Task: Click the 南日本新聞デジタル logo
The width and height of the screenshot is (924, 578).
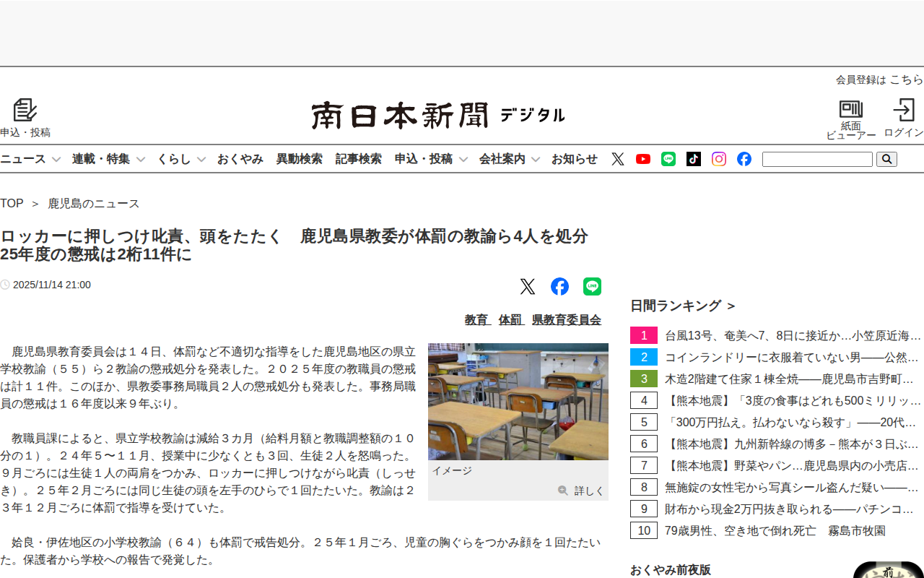Action: click(438, 116)
